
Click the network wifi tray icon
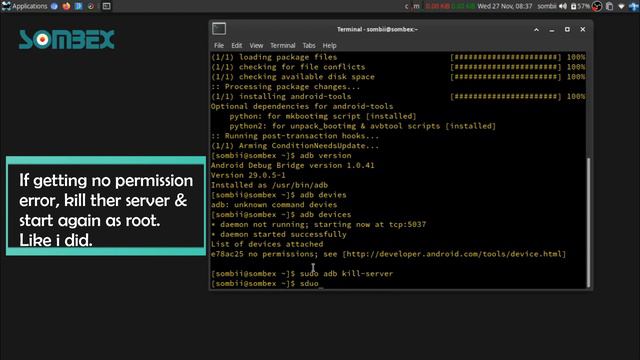click(621, 7)
